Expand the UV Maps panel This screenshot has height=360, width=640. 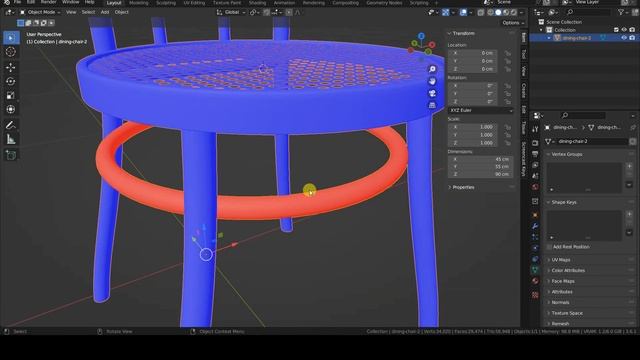(x=561, y=260)
